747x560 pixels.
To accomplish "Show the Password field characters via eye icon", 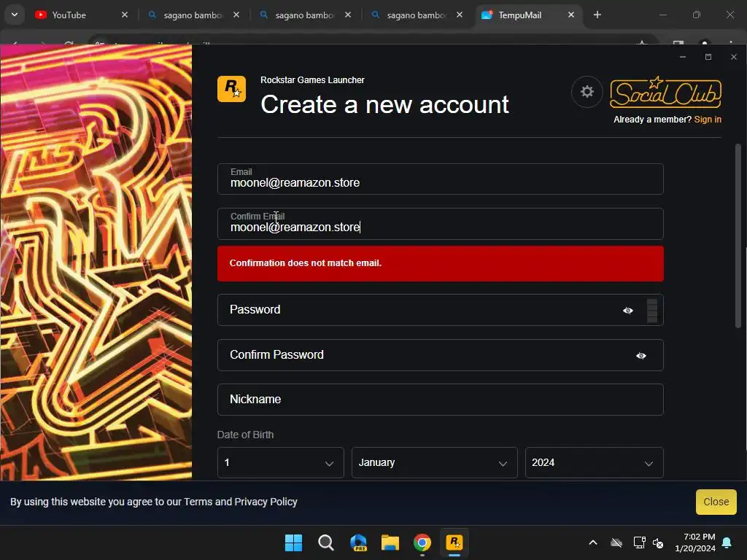I will (628, 311).
